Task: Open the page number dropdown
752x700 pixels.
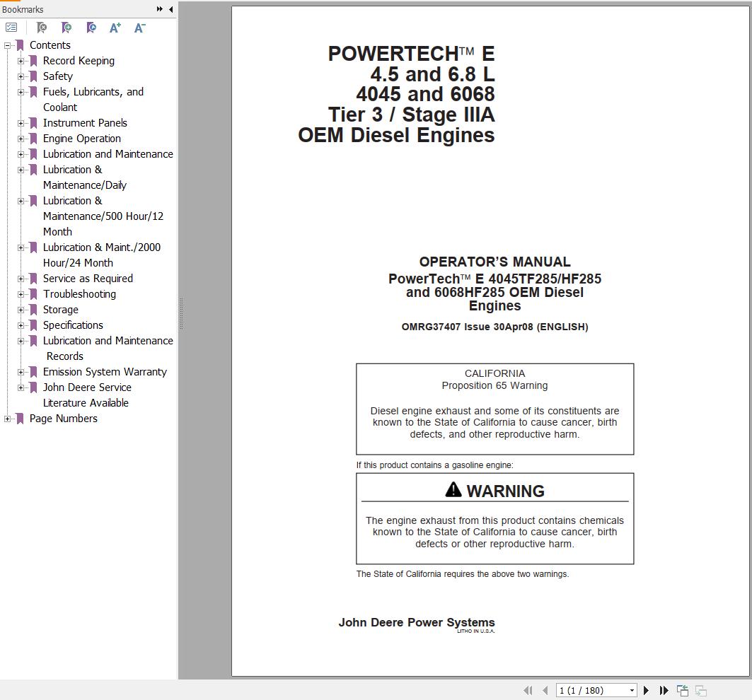Action: pos(633,690)
